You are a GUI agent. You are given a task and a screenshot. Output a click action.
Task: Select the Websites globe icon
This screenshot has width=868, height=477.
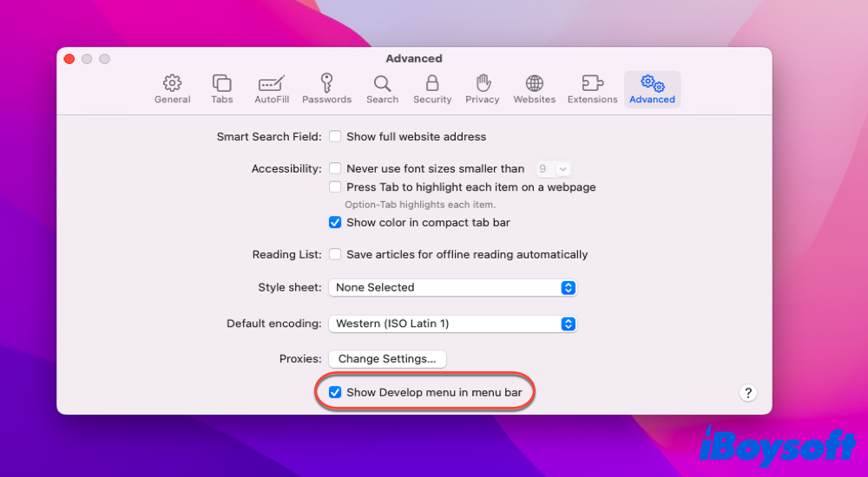coord(535,89)
